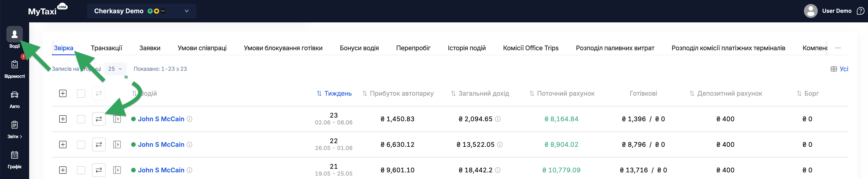Sort table by Тиждень column
Screen dimensions: 868x179
point(334,94)
